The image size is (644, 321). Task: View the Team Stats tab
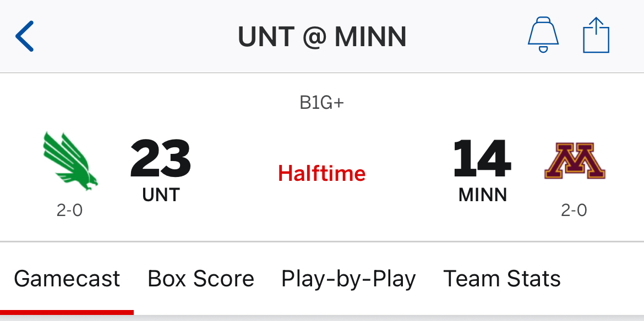pyautogui.click(x=501, y=279)
